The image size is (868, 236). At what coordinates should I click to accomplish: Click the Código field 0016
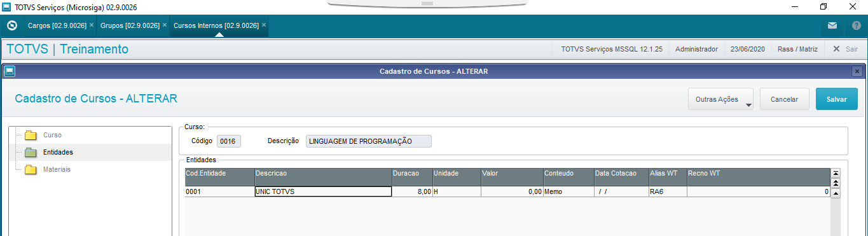[x=229, y=141]
